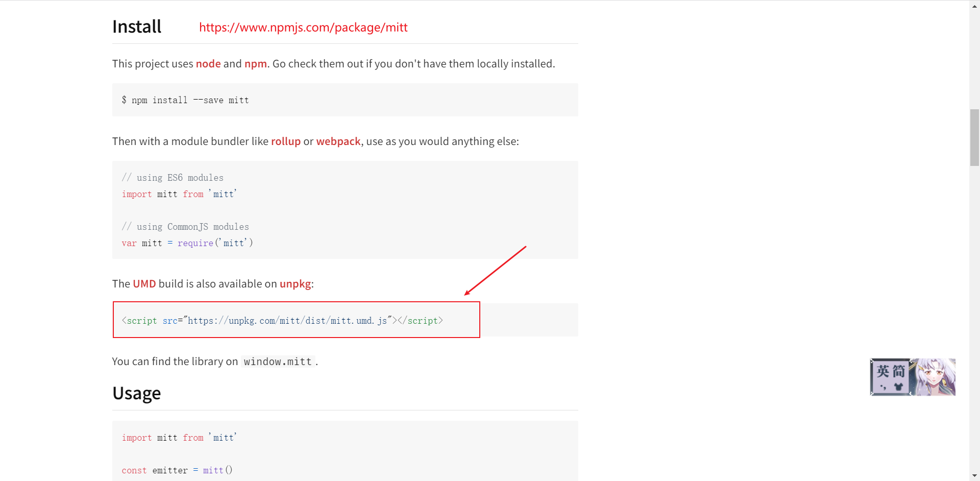Click the vertical scrollbar thumb
980x481 pixels.
coord(974,137)
